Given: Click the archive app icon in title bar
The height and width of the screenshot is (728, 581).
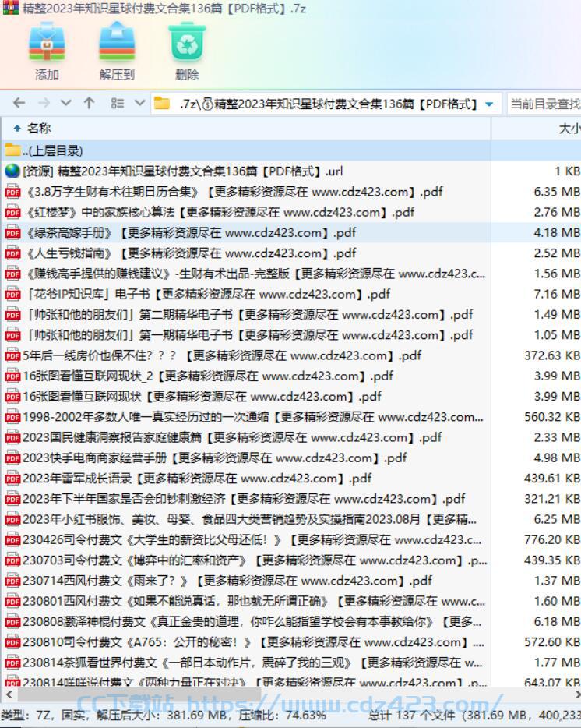Looking at the screenshot, I should click(10, 8).
